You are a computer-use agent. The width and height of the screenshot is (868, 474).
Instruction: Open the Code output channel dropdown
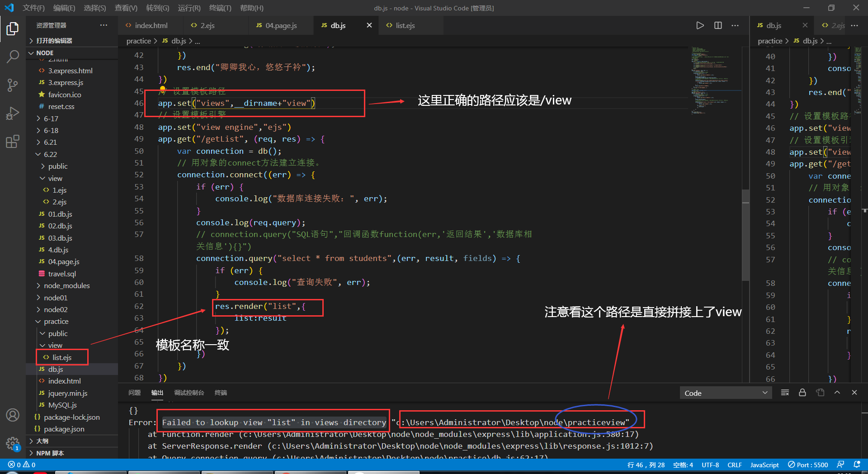pyautogui.click(x=725, y=393)
